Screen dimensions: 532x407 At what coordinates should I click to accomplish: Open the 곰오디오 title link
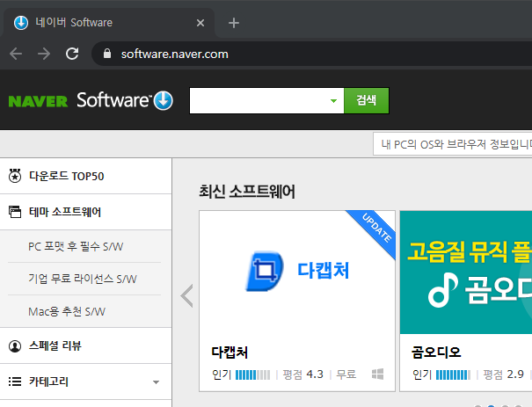[436, 352]
